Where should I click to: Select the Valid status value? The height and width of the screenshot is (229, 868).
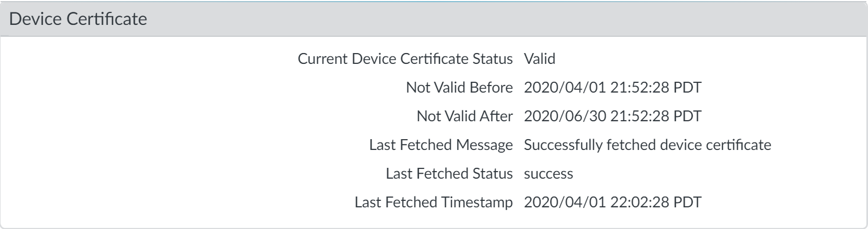pyautogui.click(x=540, y=58)
